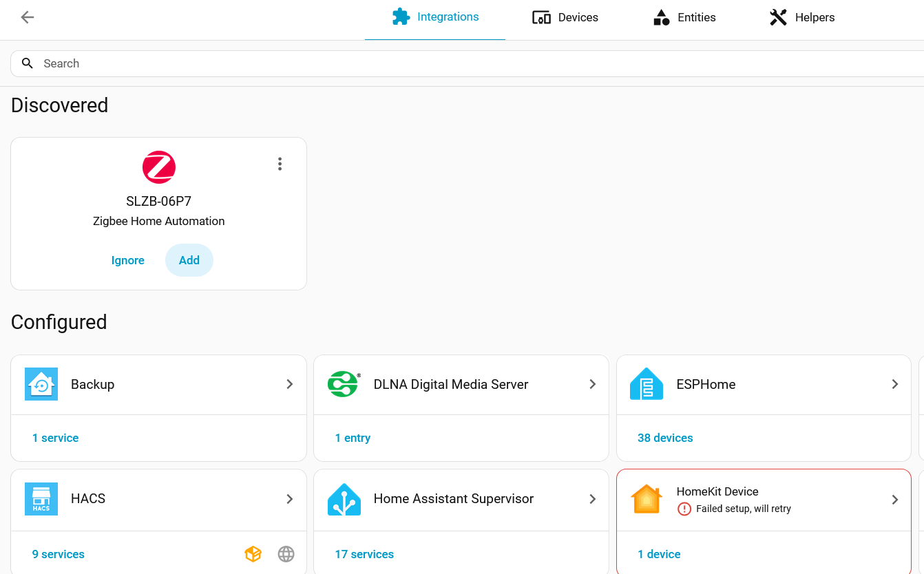Click the HomeKit Device house icon
The height and width of the screenshot is (574, 924).
pyautogui.click(x=647, y=499)
